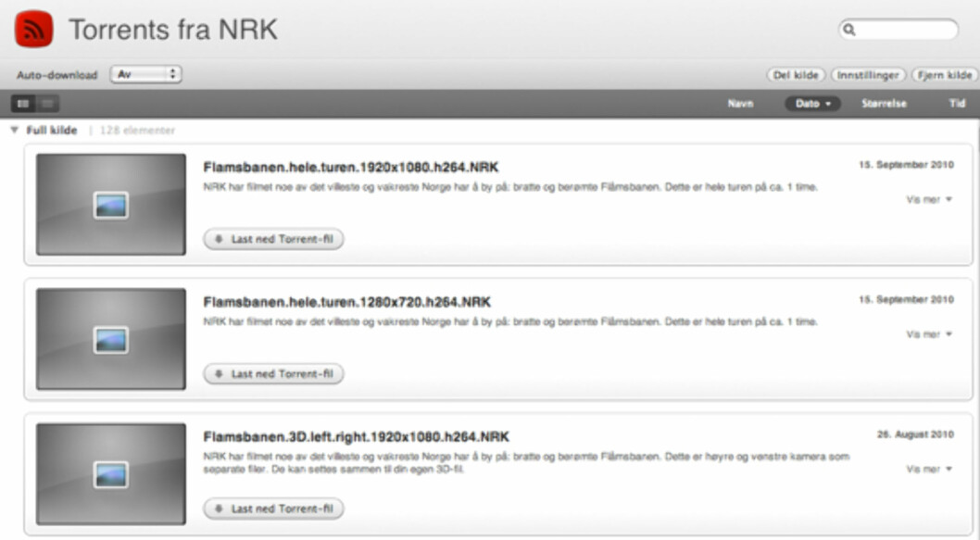Select title Flamsbanen.hele.turen.1280x720.h264.NRK

[346, 303]
